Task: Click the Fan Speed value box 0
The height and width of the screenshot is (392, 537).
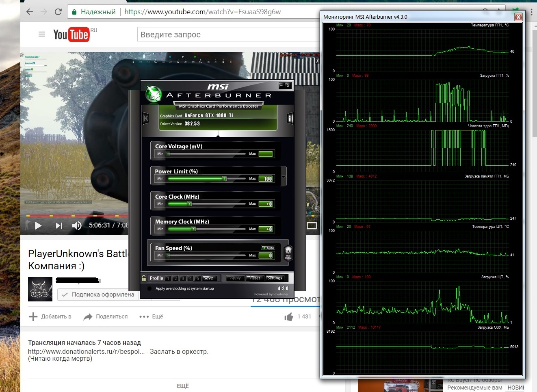Action: coord(266,256)
